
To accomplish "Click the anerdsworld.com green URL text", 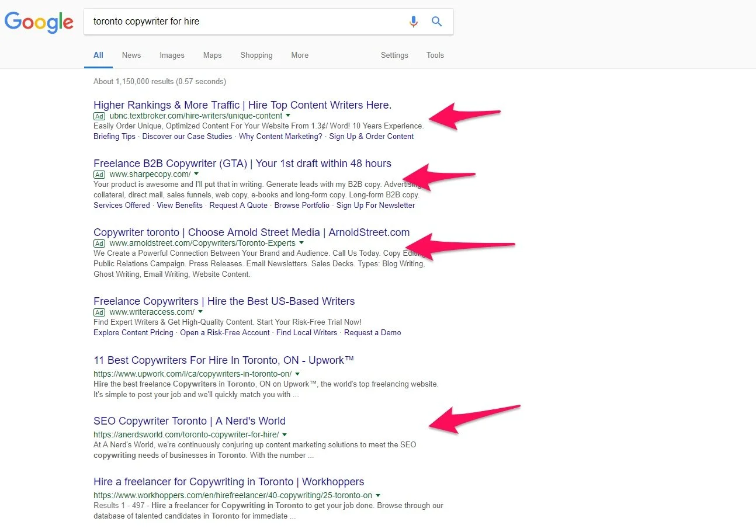I will 186,434.
